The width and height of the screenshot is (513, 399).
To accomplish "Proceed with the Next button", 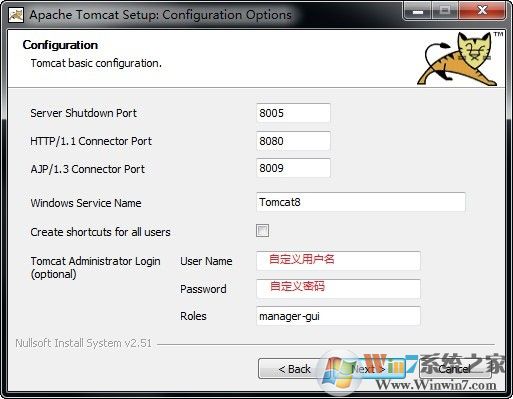I will (x=368, y=369).
